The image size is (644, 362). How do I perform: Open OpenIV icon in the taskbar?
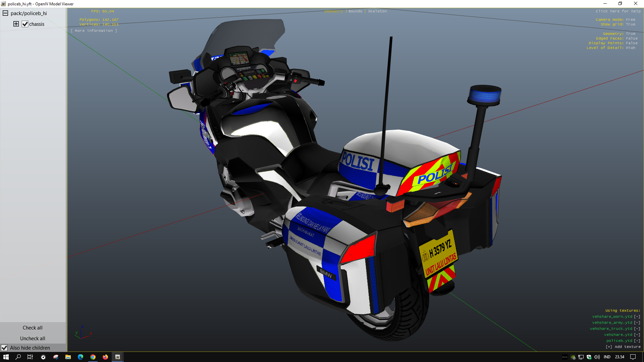click(118, 357)
